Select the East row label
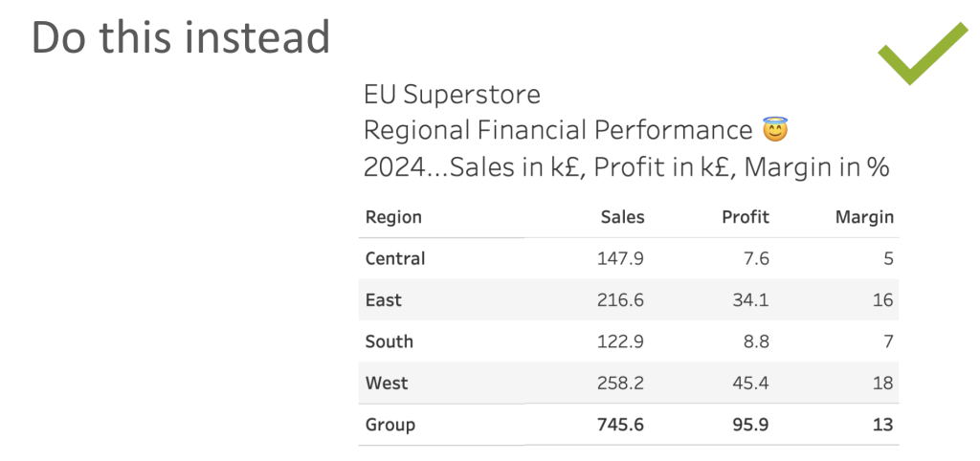980x461 pixels. point(384,299)
